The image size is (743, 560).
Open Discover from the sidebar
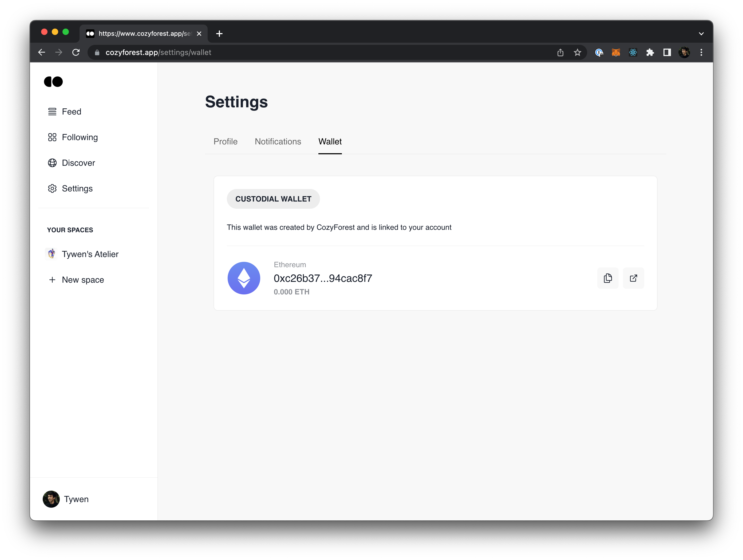coord(78,163)
